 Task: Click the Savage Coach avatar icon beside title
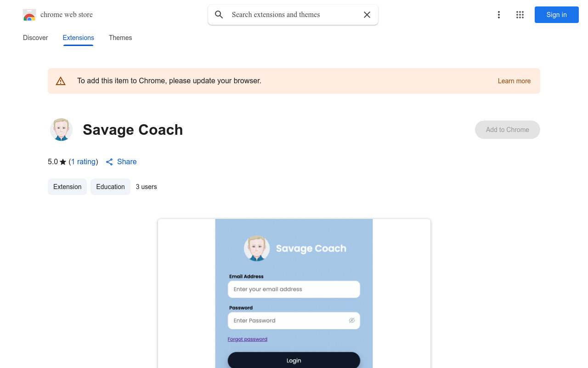tap(61, 130)
